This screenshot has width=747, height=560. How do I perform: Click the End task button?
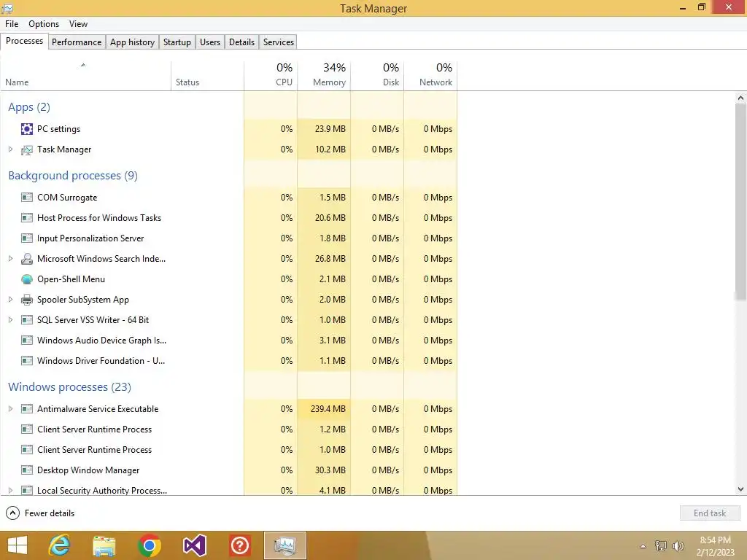[x=710, y=513]
